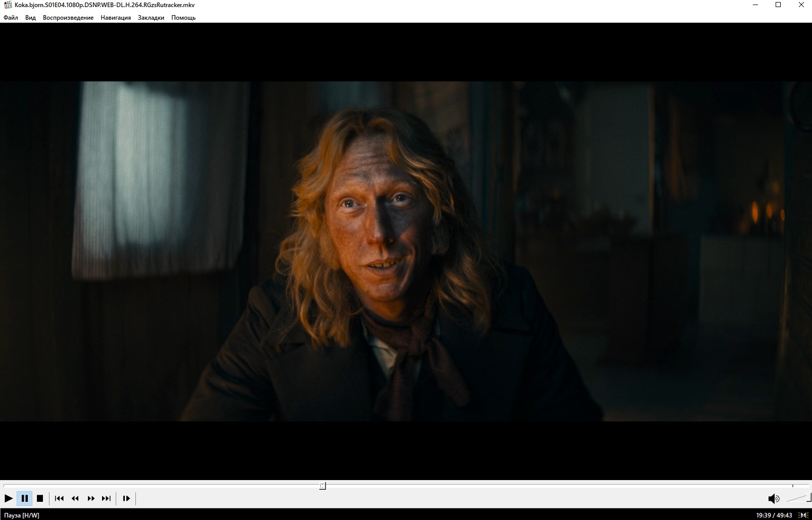Start playback with the Play button
Viewport: 812px width, 520px height.
pyautogui.click(x=9, y=498)
